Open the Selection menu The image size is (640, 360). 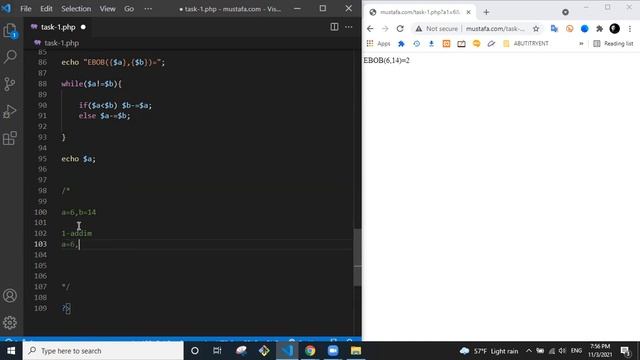pyautogui.click(x=76, y=9)
